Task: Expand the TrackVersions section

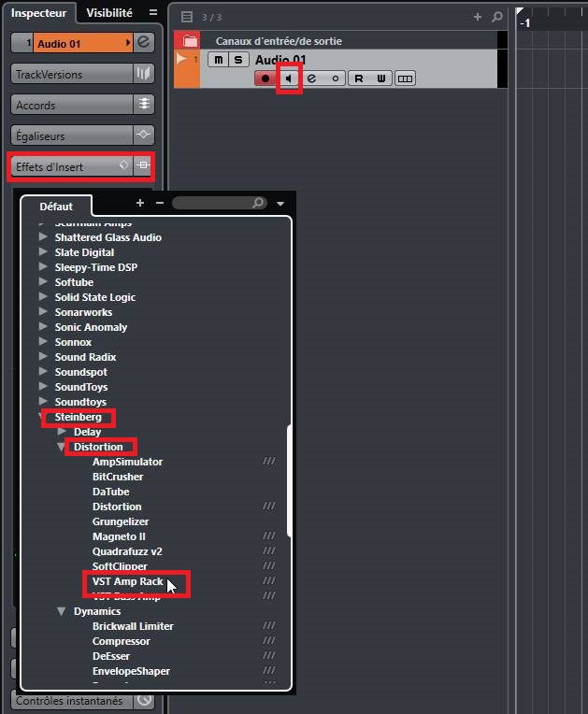Action: [72, 74]
